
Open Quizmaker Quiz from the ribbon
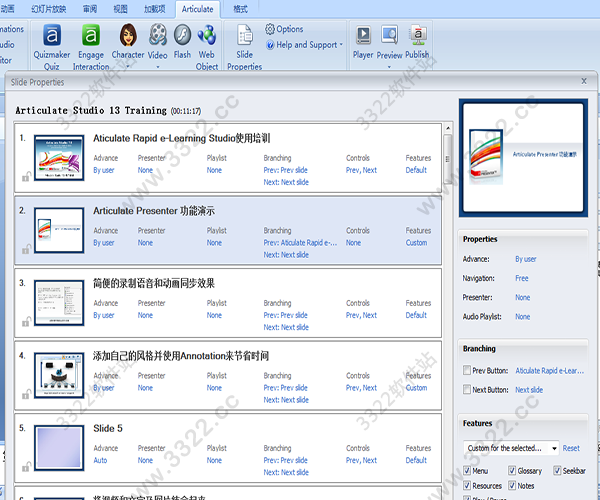(x=52, y=47)
